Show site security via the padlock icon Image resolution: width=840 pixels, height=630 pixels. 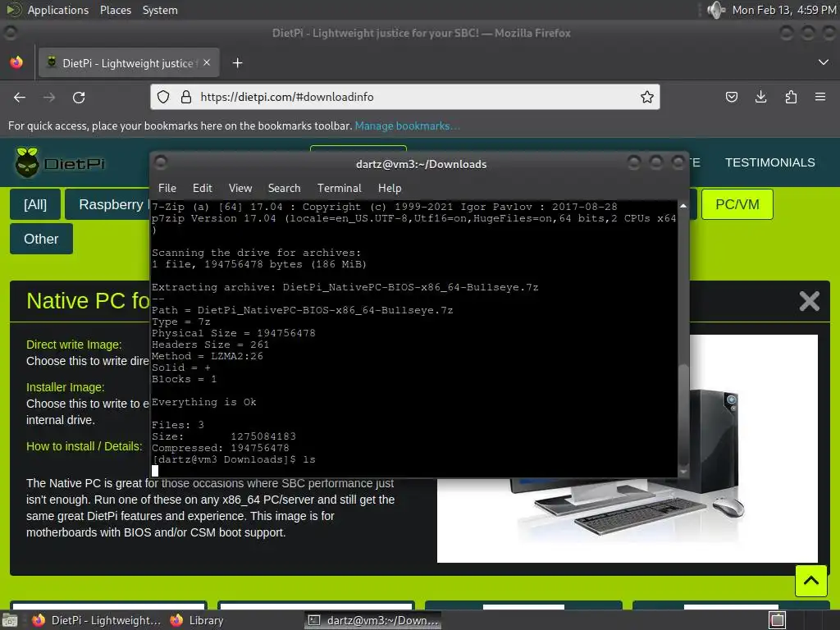click(186, 97)
